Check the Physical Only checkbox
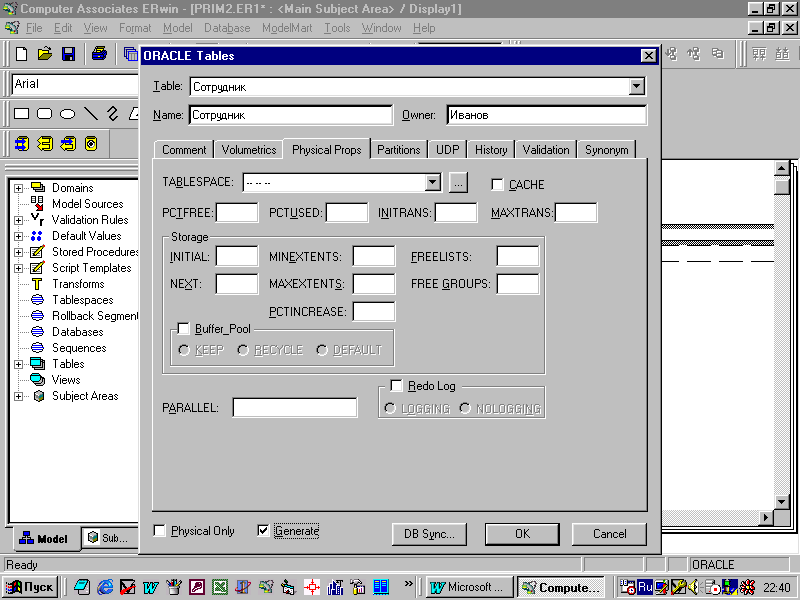 pyautogui.click(x=160, y=531)
